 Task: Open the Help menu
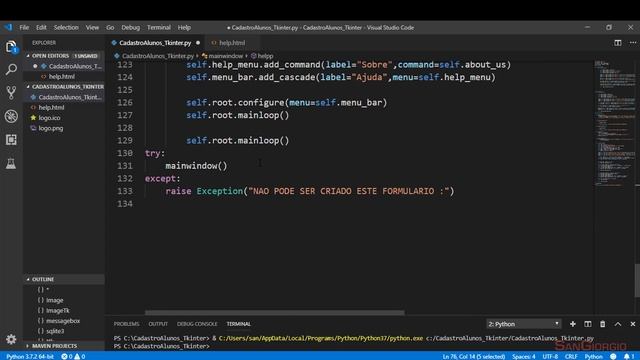click(184, 27)
